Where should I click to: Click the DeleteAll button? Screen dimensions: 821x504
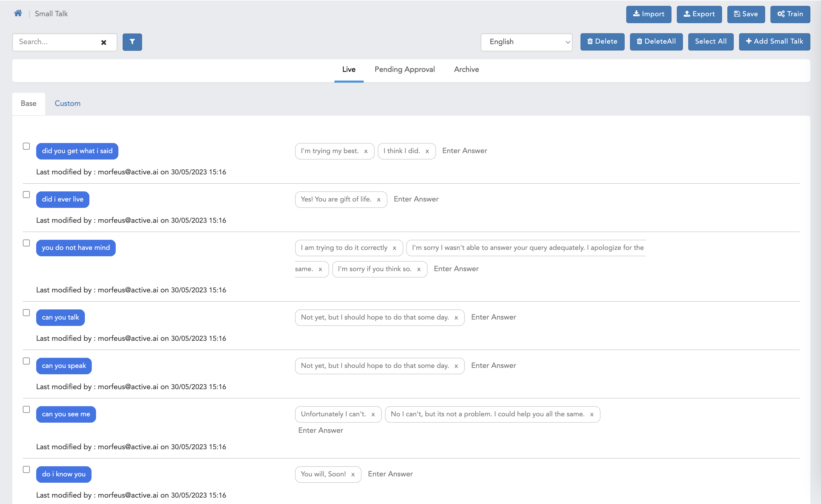tap(656, 42)
